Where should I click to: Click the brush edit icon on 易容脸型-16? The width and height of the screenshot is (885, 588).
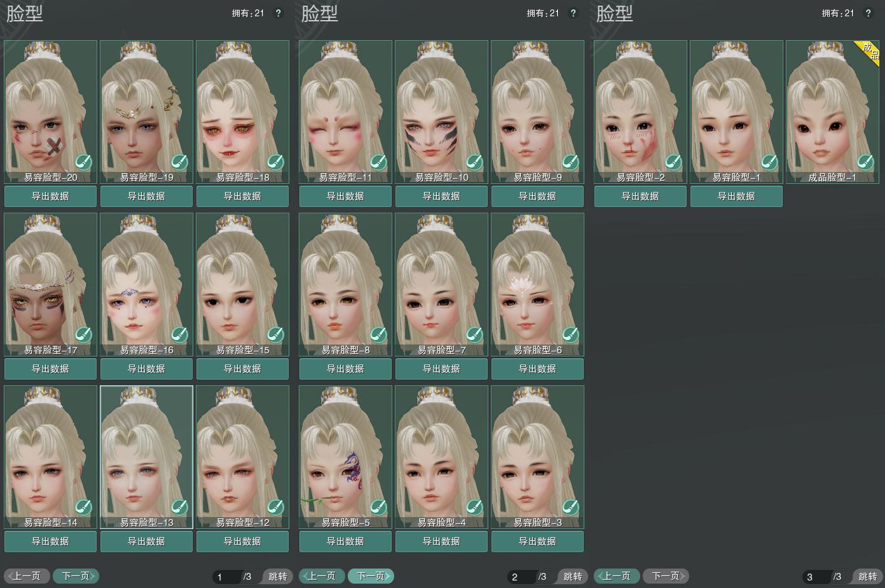pos(180,334)
